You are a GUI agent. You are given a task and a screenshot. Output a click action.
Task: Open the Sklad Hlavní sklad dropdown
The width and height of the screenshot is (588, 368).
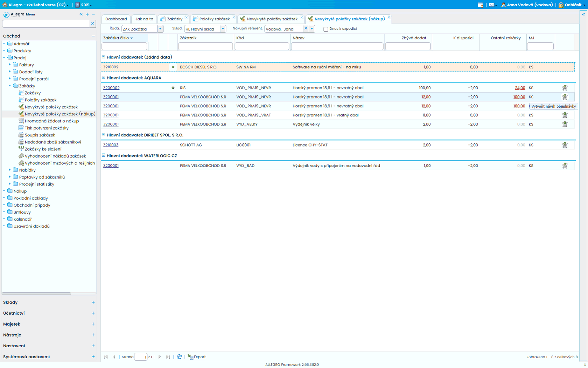pos(223,29)
